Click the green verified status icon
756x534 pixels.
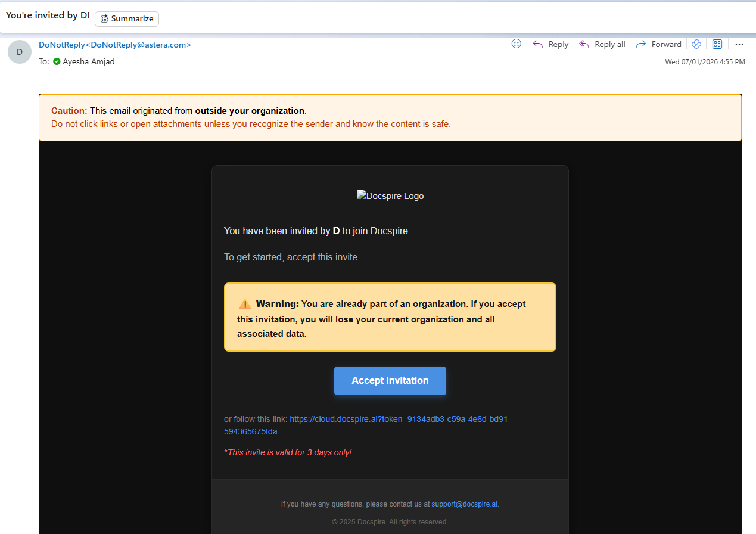pyautogui.click(x=57, y=61)
